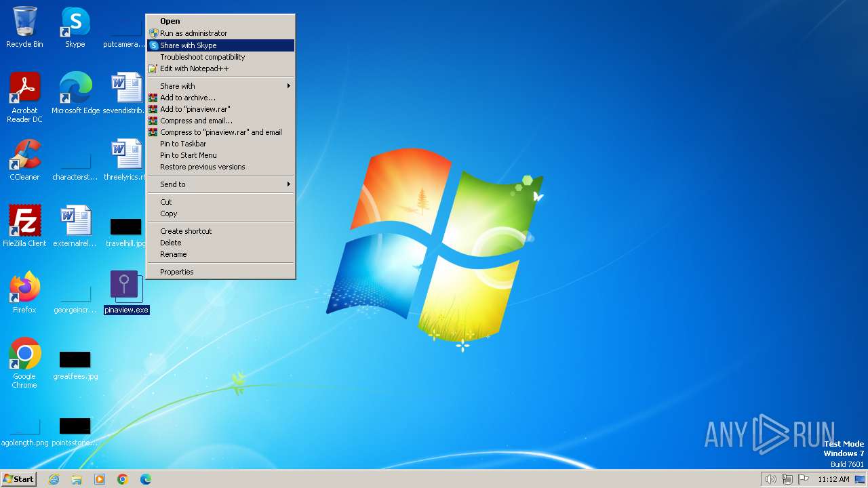This screenshot has height=488, width=868.
Task: Choose Copy in the context menu
Action: click(221, 213)
